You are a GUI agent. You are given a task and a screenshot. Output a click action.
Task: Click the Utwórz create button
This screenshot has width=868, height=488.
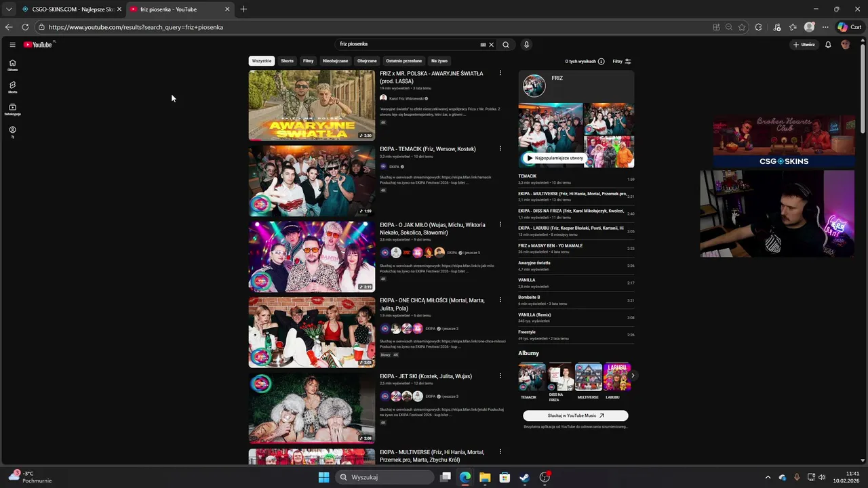point(804,45)
